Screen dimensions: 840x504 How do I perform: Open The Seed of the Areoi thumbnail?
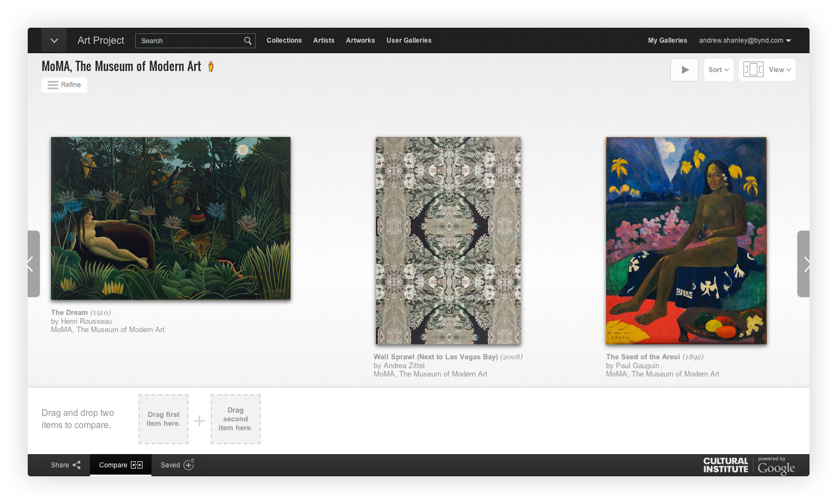coord(686,241)
